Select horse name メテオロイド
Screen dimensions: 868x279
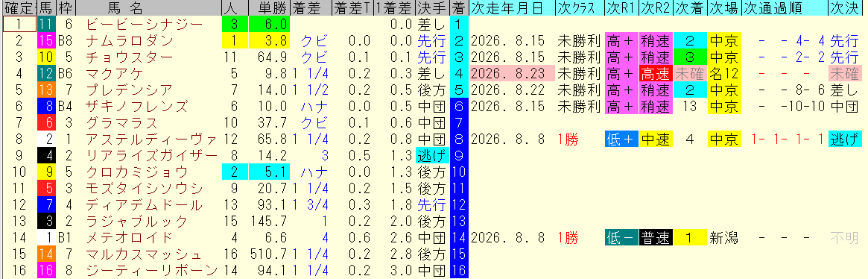pos(130,237)
